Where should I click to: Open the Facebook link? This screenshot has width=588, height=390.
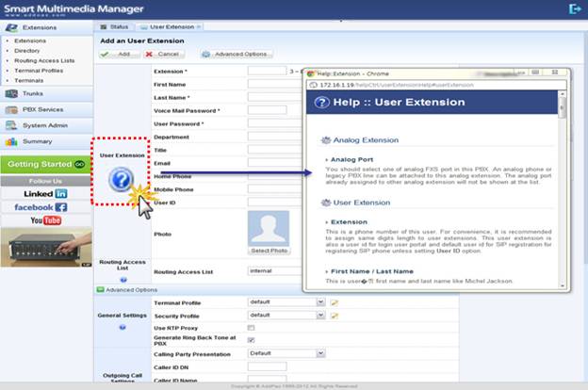coord(41,207)
